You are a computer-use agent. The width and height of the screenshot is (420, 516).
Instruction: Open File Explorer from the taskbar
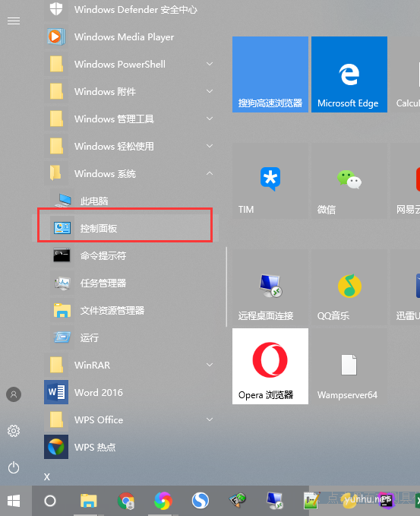pos(88,501)
